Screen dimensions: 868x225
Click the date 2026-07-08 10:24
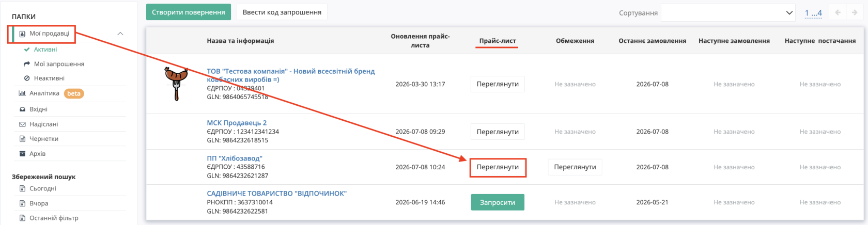pyautogui.click(x=420, y=167)
